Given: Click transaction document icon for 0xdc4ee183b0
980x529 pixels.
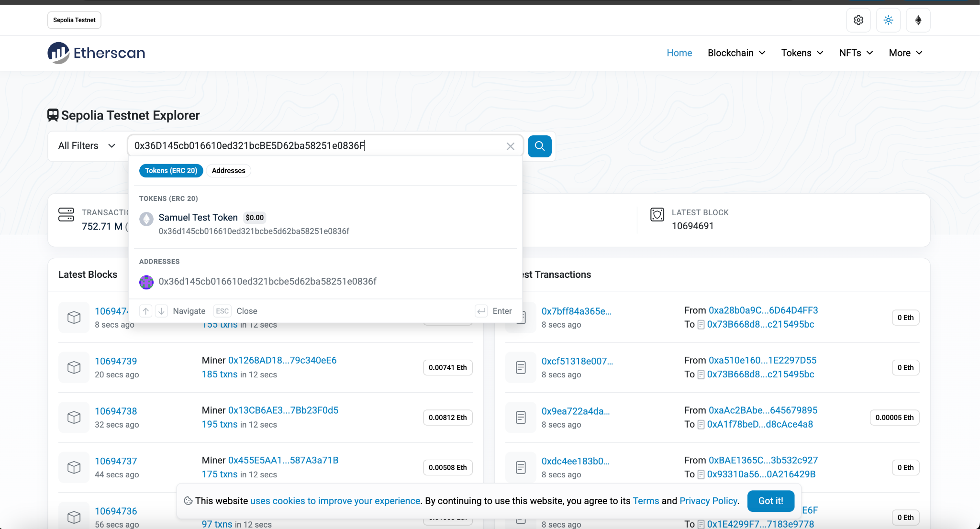Looking at the screenshot, I should [521, 467].
